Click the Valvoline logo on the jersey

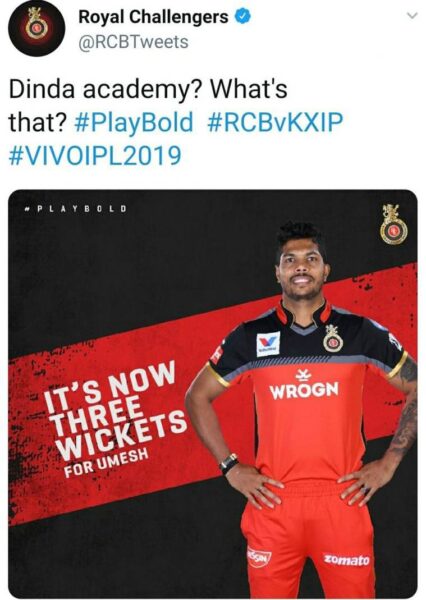(268, 344)
